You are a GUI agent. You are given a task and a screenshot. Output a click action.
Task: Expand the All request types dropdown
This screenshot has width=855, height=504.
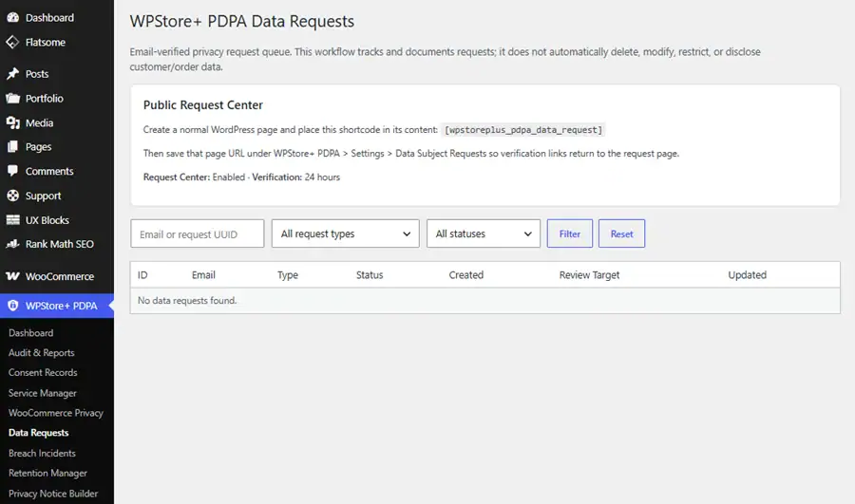346,233
